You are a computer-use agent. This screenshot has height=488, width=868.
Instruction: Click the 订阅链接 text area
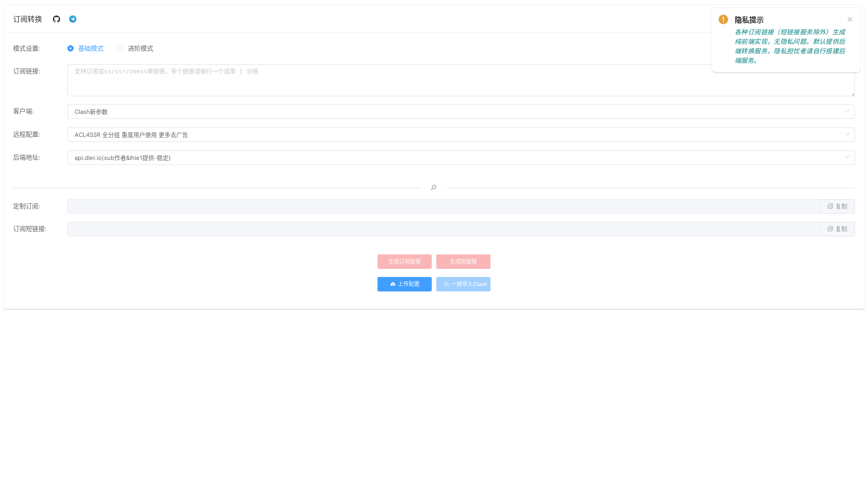pyautogui.click(x=461, y=80)
